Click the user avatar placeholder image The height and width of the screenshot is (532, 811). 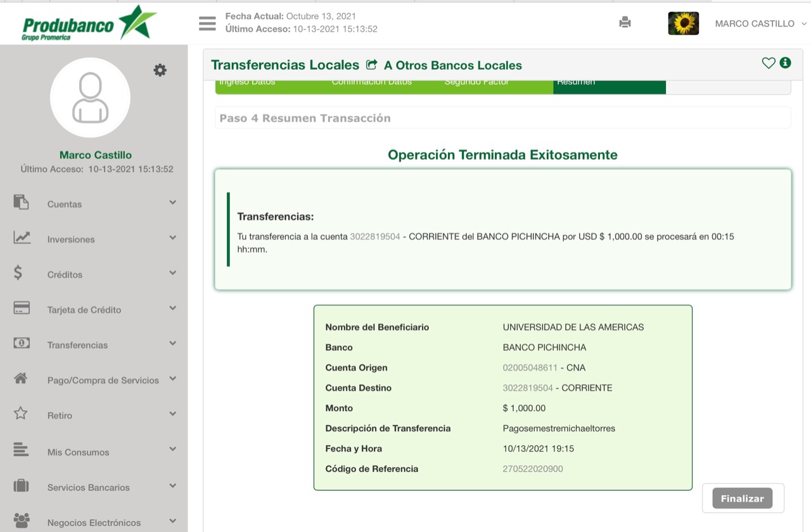point(90,98)
